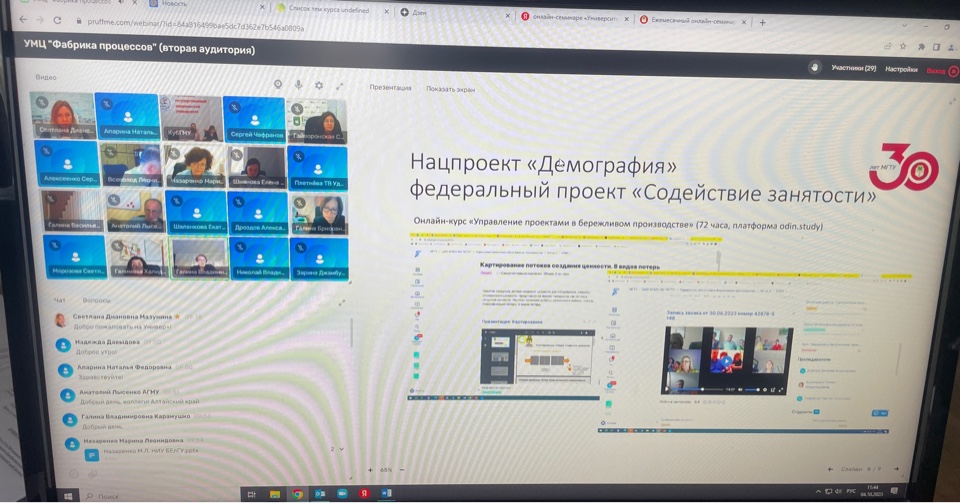Screen dimensions: 960x503
Task: Select the Всеволод Леони... video tile
Action: pyautogui.click(x=130, y=164)
